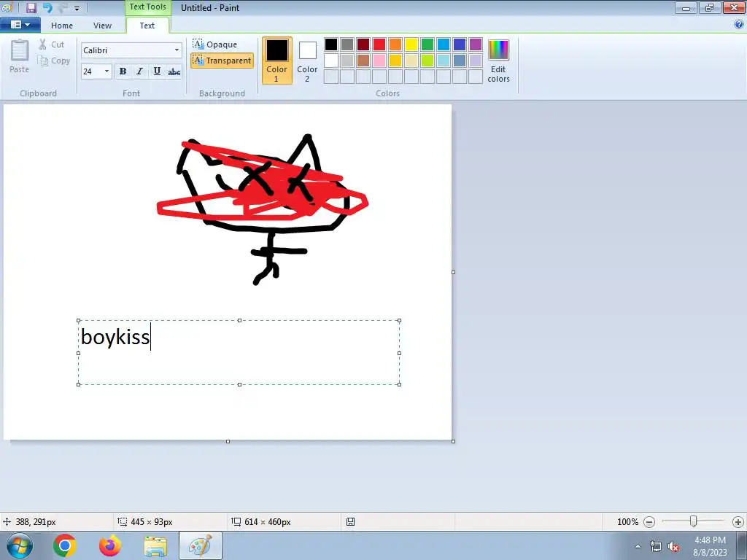The image size is (747, 560).
Task: Pick the dark red color swatch
Action: coord(363,44)
